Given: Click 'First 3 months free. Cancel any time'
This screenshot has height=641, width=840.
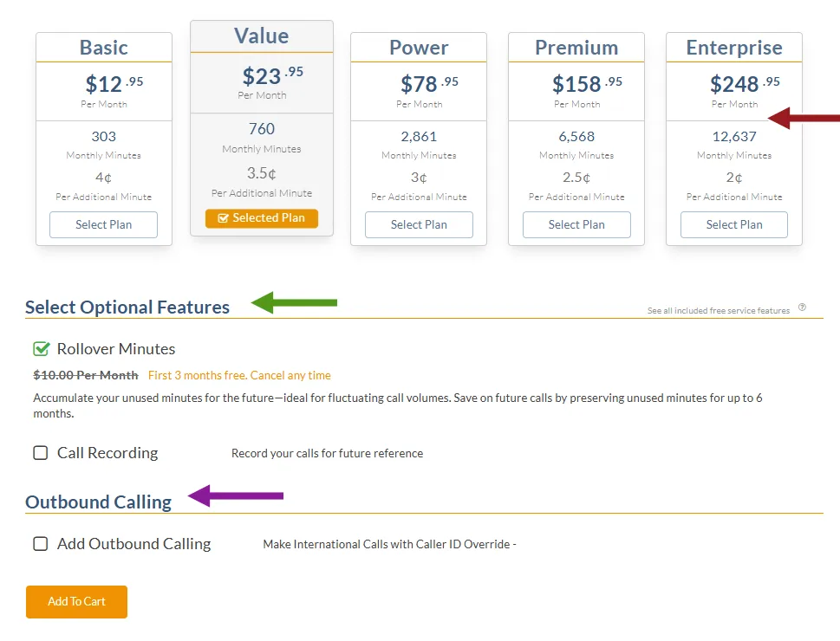Looking at the screenshot, I should [239, 375].
